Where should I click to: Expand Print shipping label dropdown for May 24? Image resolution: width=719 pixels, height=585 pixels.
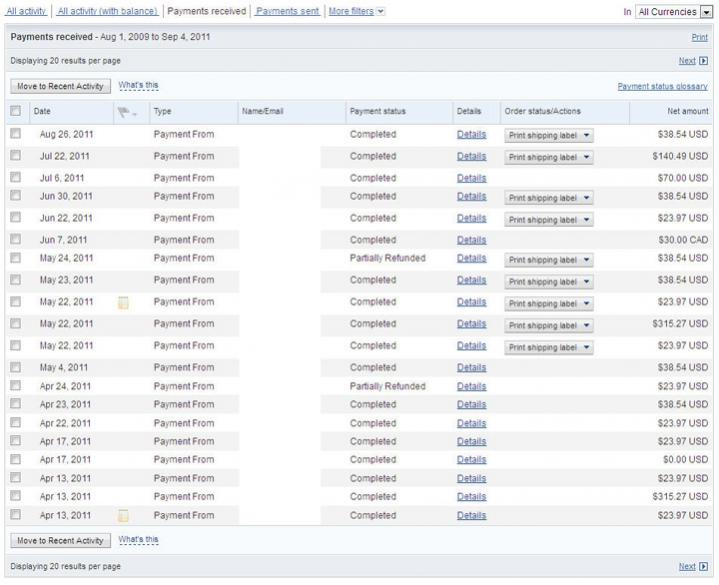click(x=586, y=260)
